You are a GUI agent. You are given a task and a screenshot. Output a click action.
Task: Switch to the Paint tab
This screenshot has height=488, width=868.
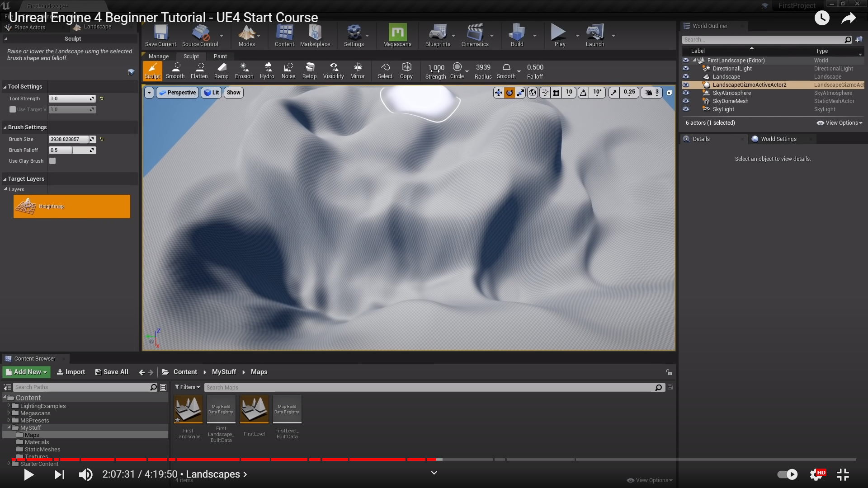(x=220, y=56)
